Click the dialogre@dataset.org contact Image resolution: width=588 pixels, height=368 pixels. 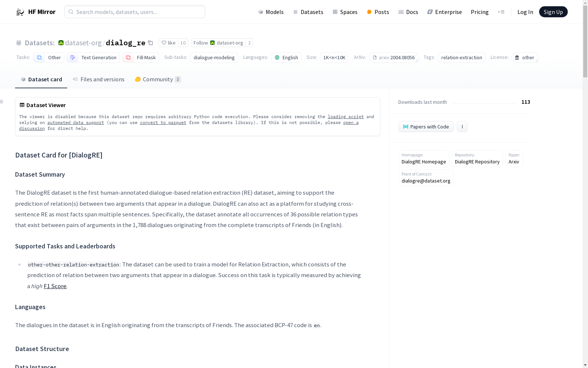[426, 178]
